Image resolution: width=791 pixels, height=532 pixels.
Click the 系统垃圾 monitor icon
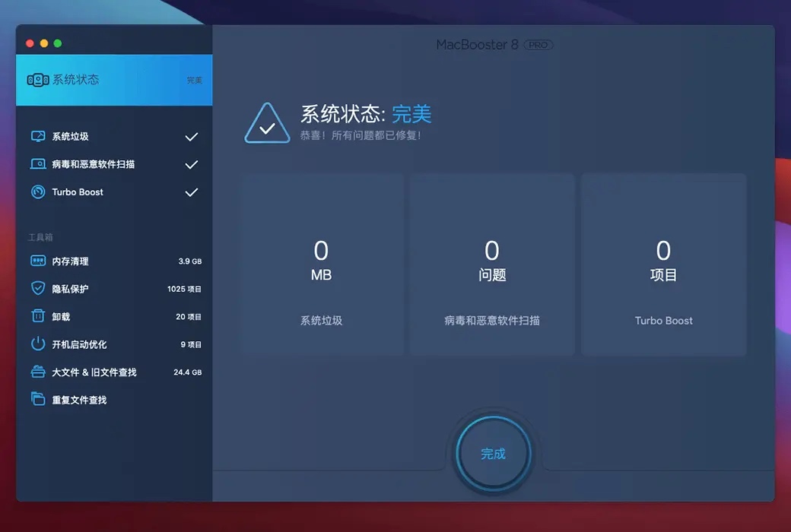tap(38, 136)
